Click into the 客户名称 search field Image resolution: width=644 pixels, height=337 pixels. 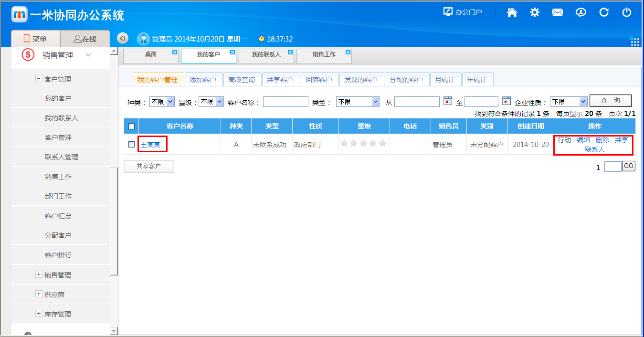[285, 102]
